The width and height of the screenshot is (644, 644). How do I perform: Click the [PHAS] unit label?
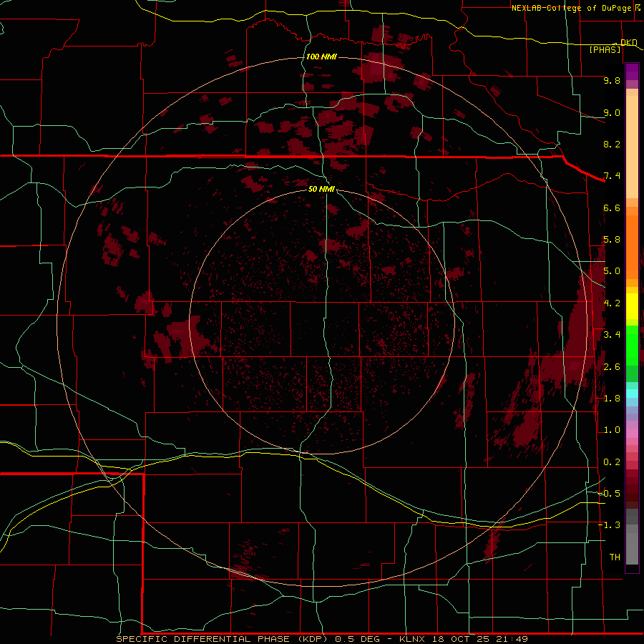[x=605, y=49]
